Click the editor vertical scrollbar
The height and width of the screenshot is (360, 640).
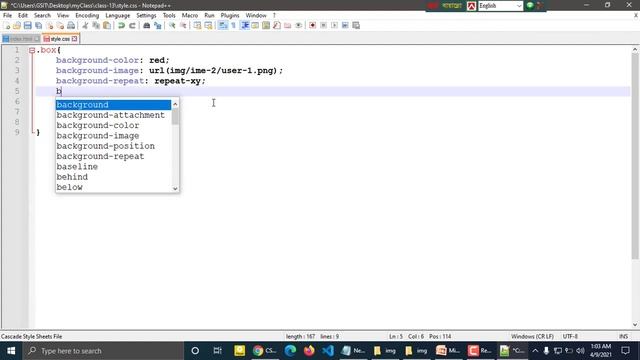pos(635,155)
